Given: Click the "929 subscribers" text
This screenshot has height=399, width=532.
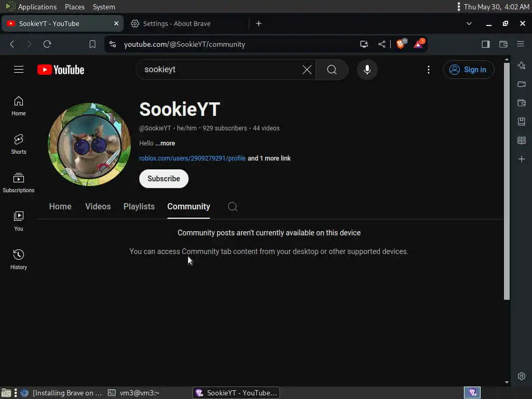Looking at the screenshot, I should pyautogui.click(x=224, y=128).
